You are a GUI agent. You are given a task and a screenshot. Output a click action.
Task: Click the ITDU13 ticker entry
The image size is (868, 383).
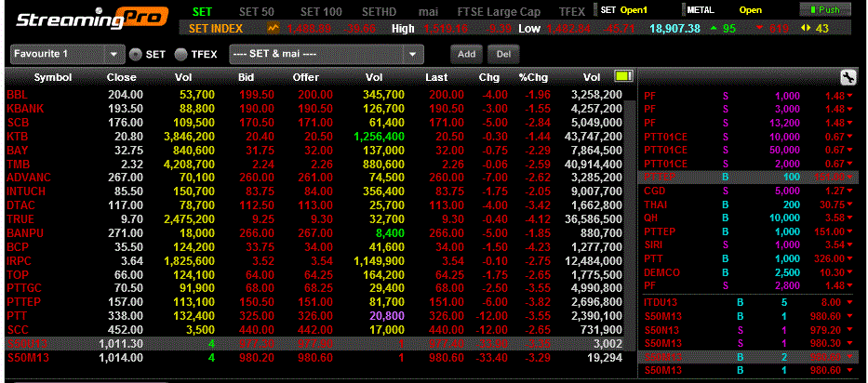pyautogui.click(x=750, y=303)
